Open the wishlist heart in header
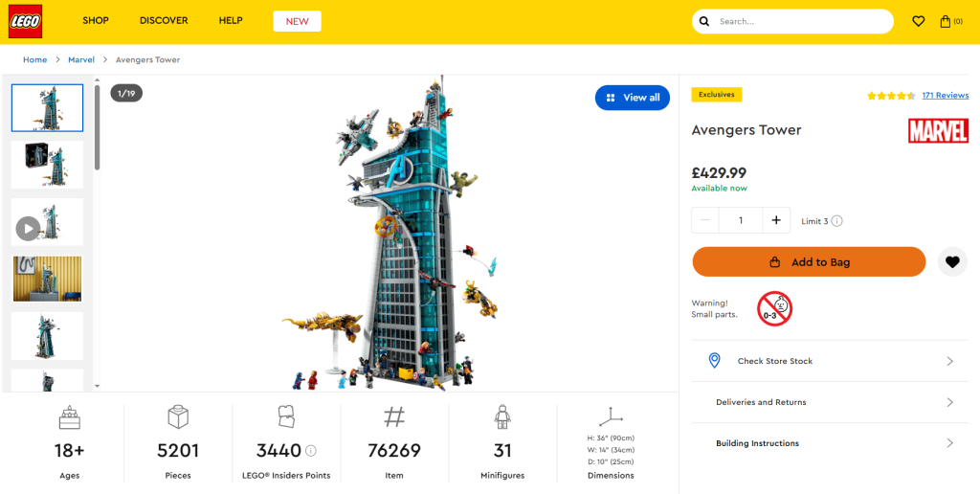This screenshot has height=494, width=980. pos(918,21)
